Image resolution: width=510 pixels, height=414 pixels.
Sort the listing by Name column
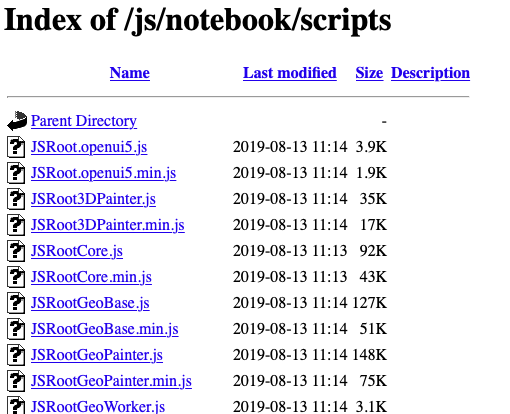(130, 73)
